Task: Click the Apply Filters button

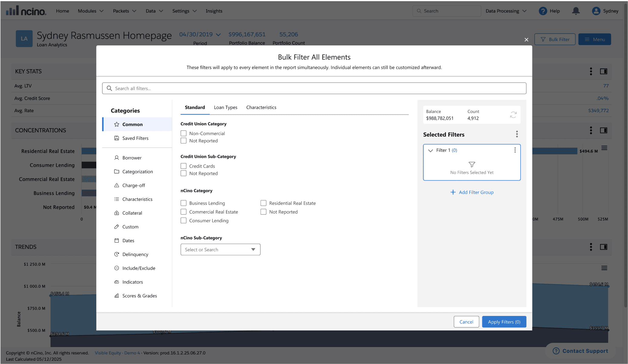Action: 504,322
